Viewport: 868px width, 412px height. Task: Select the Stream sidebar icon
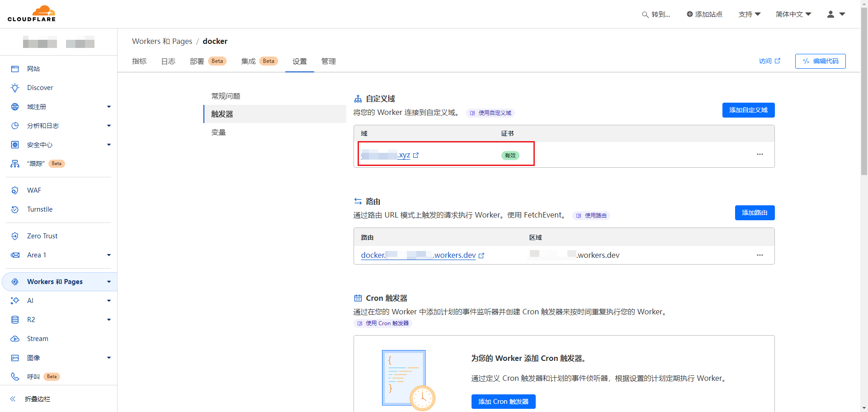(x=15, y=338)
